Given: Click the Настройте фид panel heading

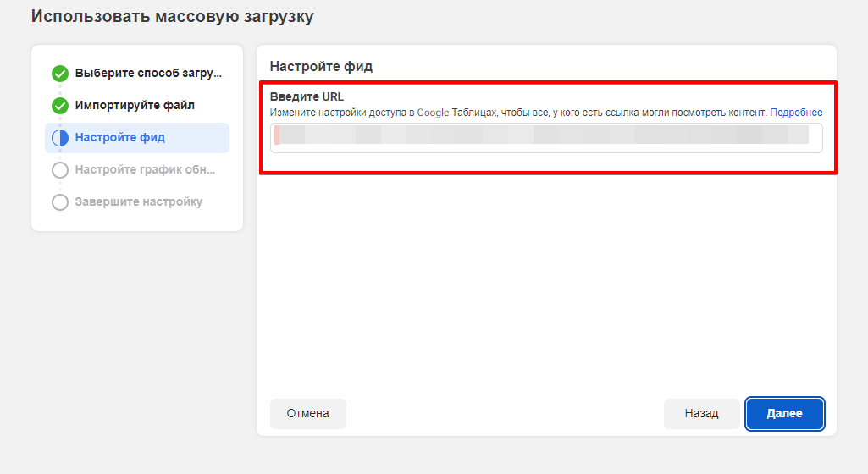Looking at the screenshot, I should pyautogui.click(x=321, y=66).
